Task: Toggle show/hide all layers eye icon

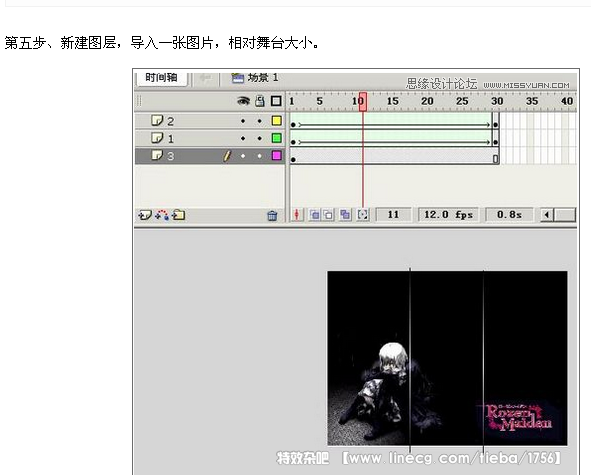Action: [243, 101]
